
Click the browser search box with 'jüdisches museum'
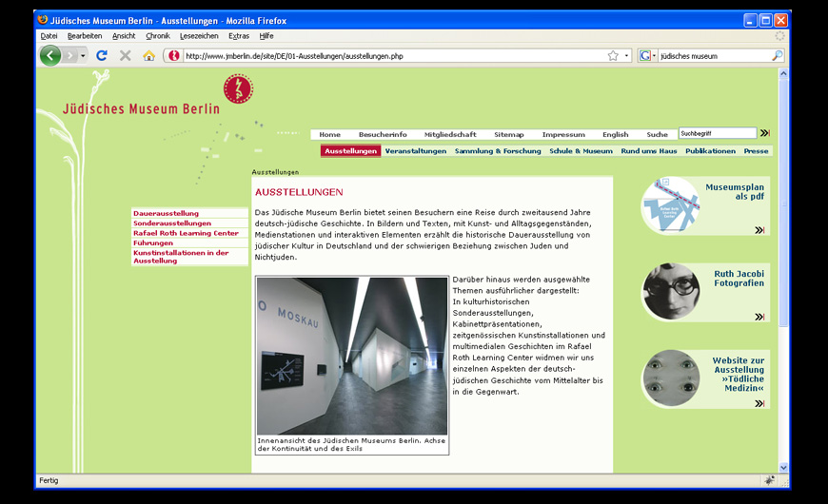pos(715,56)
